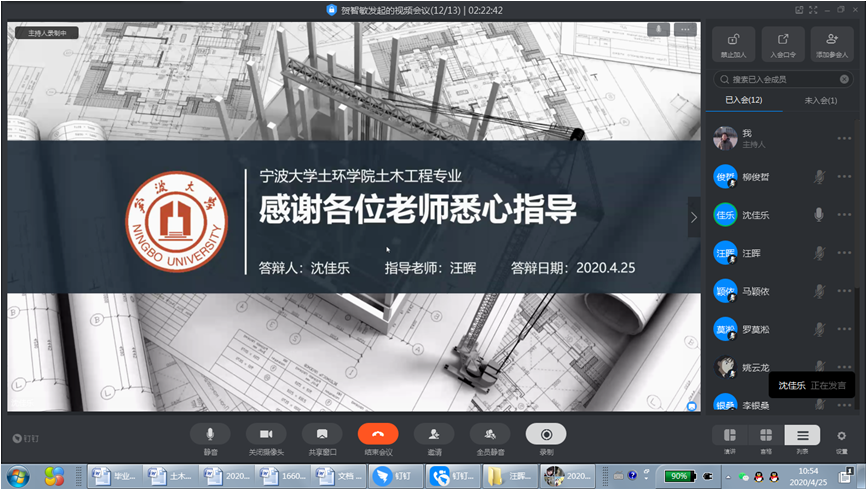The image size is (867, 490).
Task: Toggle microphone for 沈佳乐
Action: point(819,215)
